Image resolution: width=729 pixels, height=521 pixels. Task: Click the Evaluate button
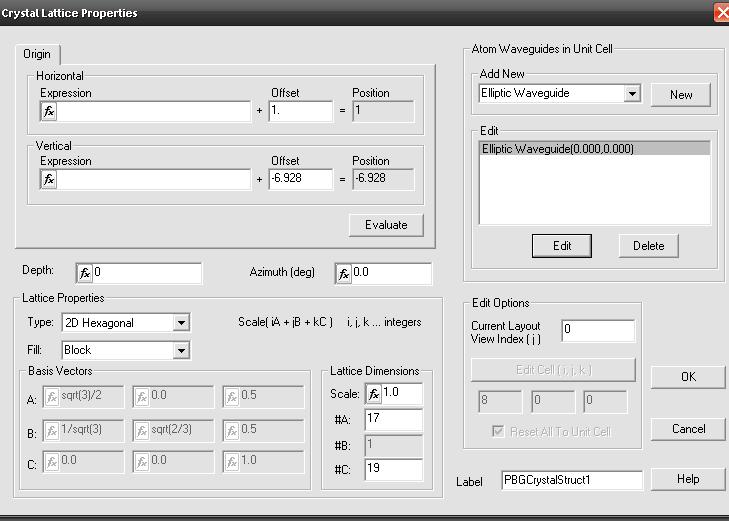click(x=386, y=225)
